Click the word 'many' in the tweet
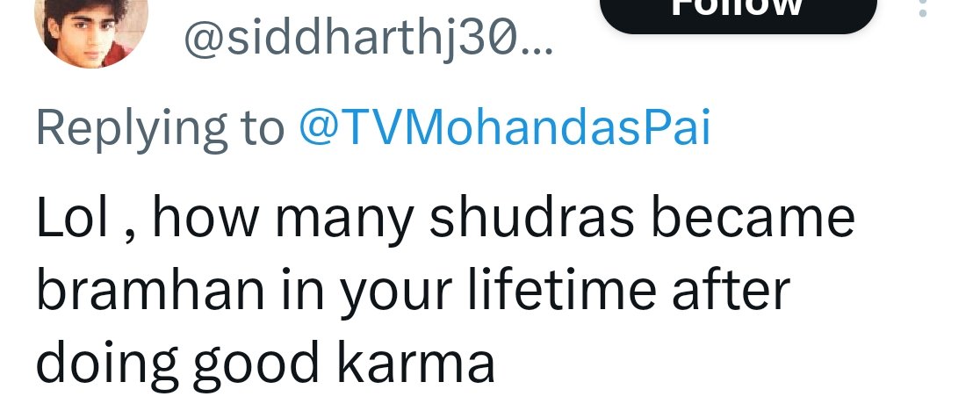This screenshot has width=980, height=411. click(x=343, y=221)
